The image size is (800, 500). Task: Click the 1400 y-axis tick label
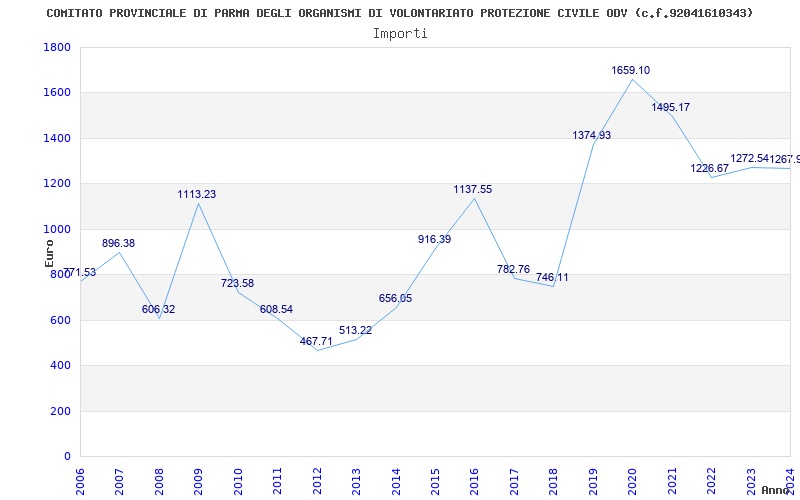click(57, 138)
